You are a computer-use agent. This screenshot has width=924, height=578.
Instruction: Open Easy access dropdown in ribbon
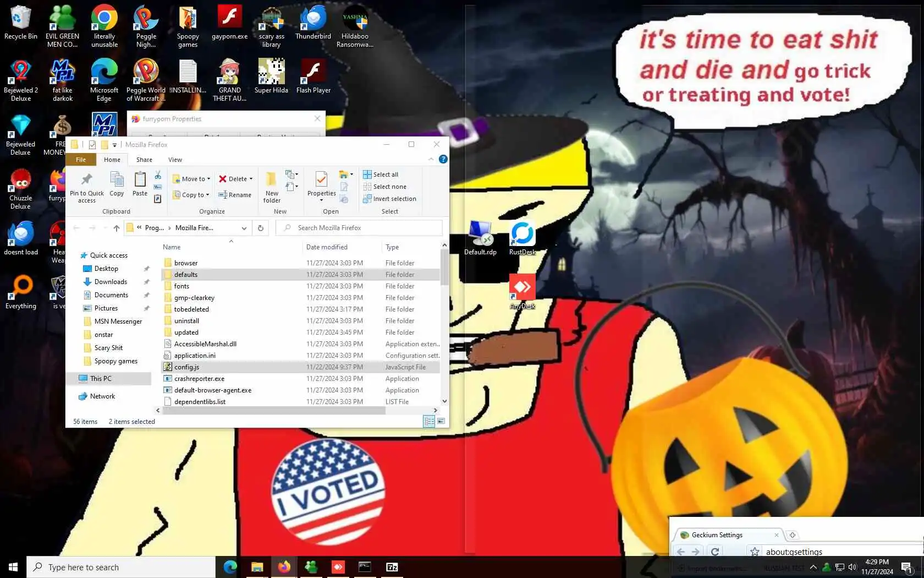[291, 187]
